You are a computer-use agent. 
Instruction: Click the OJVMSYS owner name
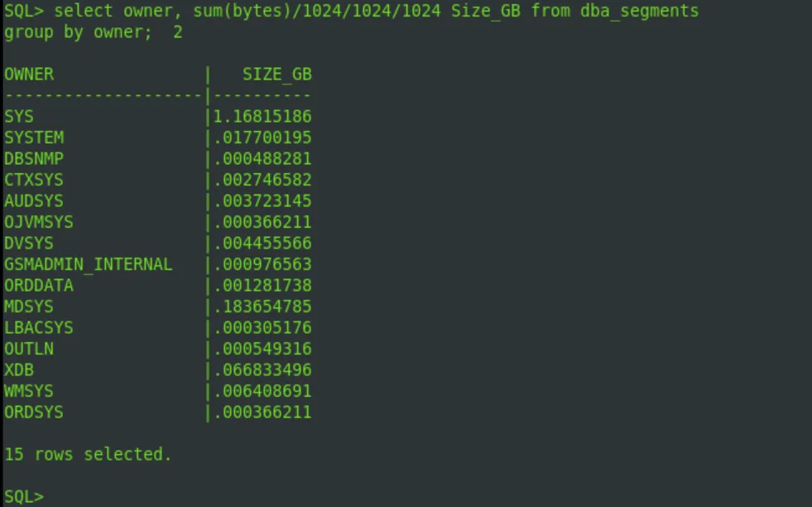[x=39, y=222]
